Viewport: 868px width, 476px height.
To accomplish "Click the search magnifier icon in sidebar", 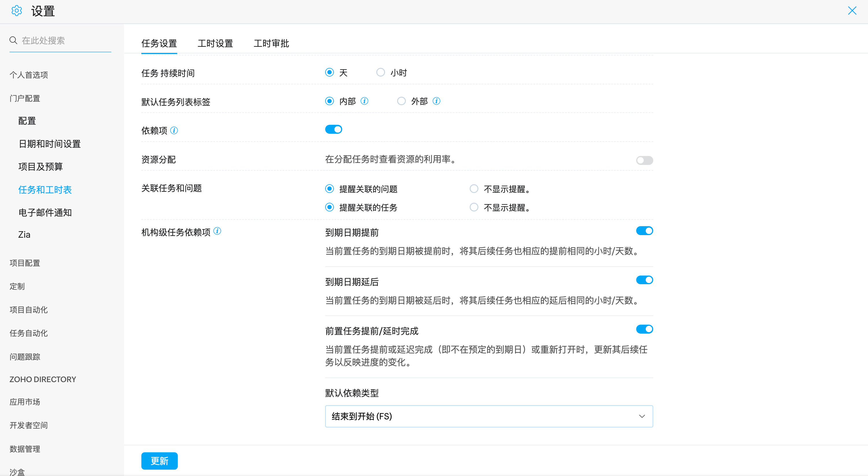I will click(13, 40).
